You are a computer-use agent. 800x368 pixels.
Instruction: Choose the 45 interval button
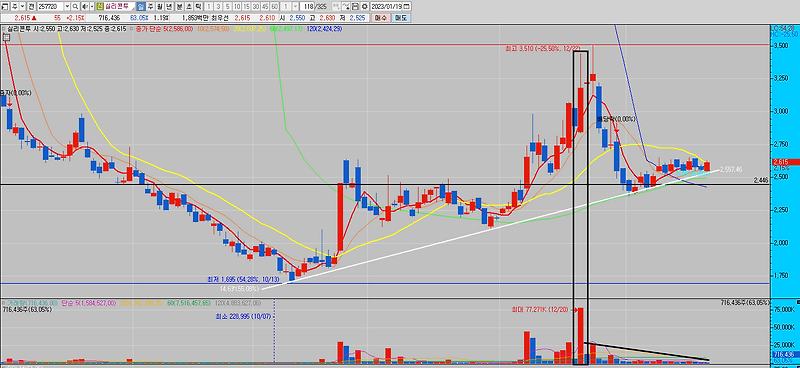coord(265,6)
